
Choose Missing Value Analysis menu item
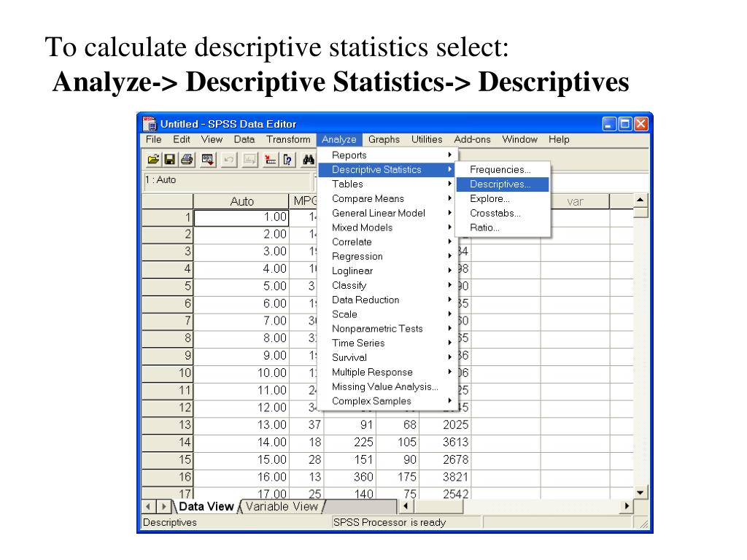tap(387, 386)
